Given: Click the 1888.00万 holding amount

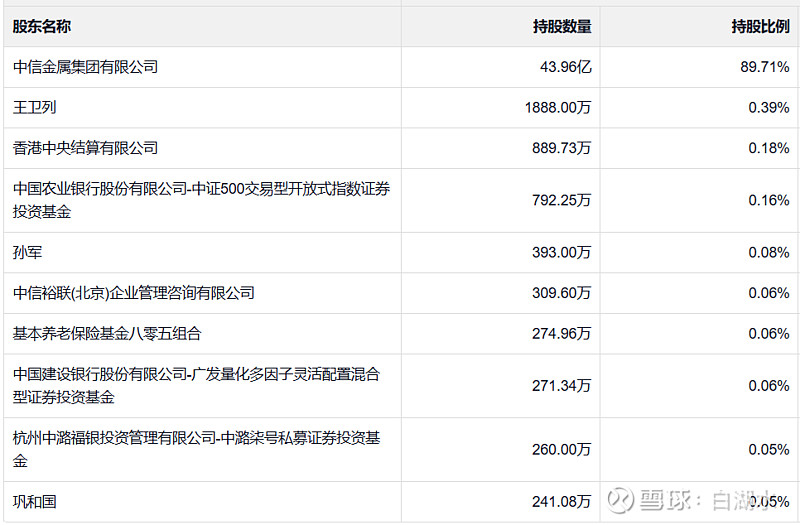Looking at the screenshot, I should (x=558, y=107).
